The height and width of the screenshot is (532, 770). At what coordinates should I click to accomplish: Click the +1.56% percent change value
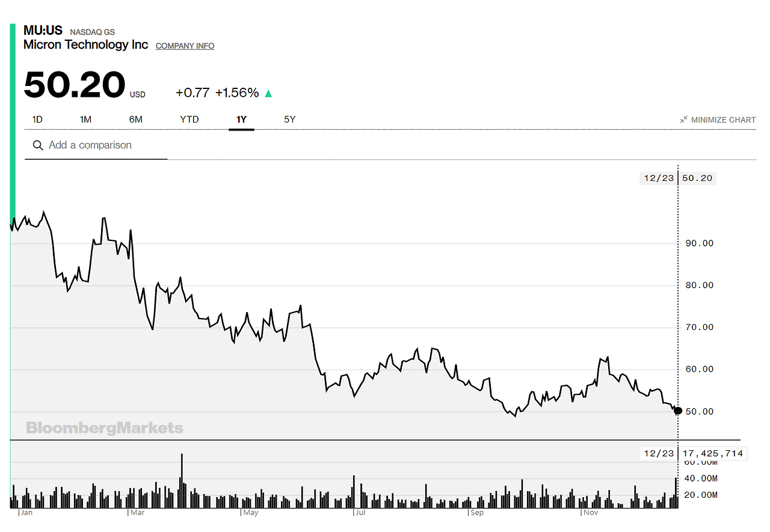[237, 93]
